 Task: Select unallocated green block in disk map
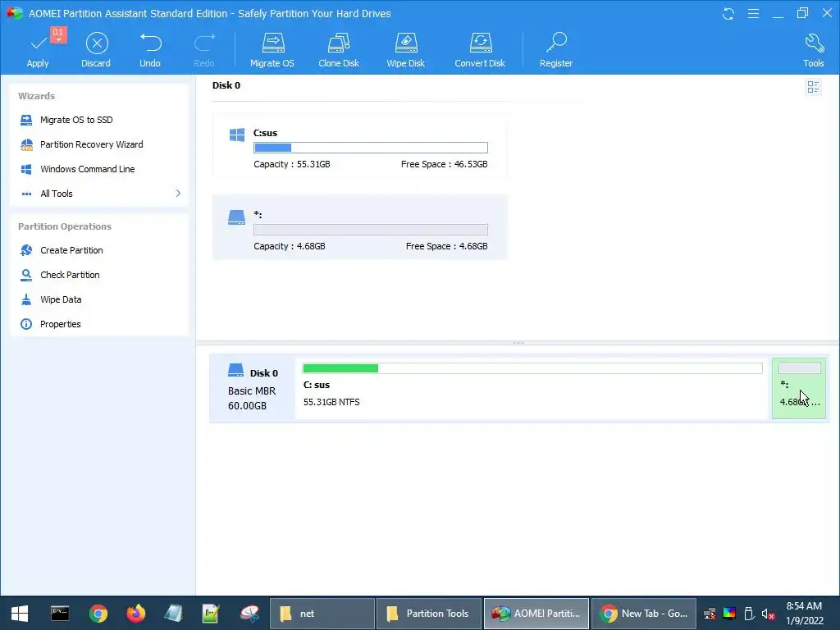[799, 388]
